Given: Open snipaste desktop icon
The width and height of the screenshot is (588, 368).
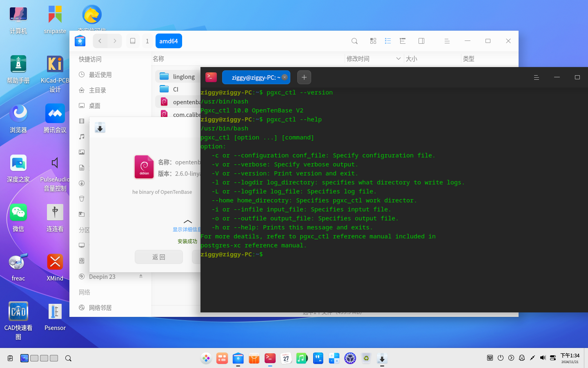Looking at the screenshot, I should coord(55,20).
